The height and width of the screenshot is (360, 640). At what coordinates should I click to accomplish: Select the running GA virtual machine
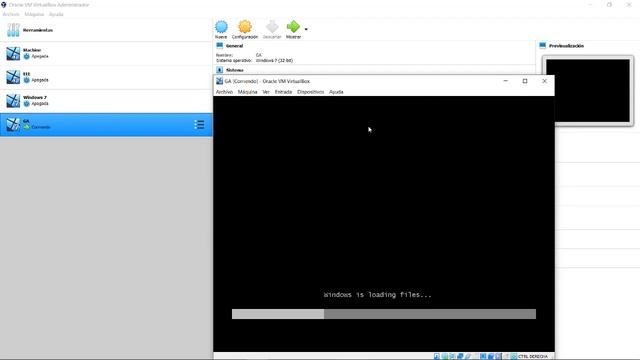pos(106,124)
